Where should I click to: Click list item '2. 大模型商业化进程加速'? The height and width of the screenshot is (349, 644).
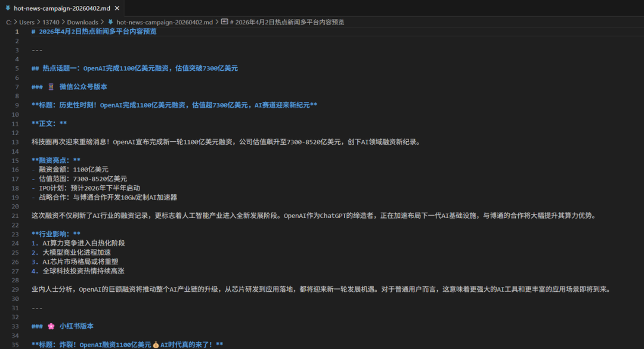click(71, 253)
